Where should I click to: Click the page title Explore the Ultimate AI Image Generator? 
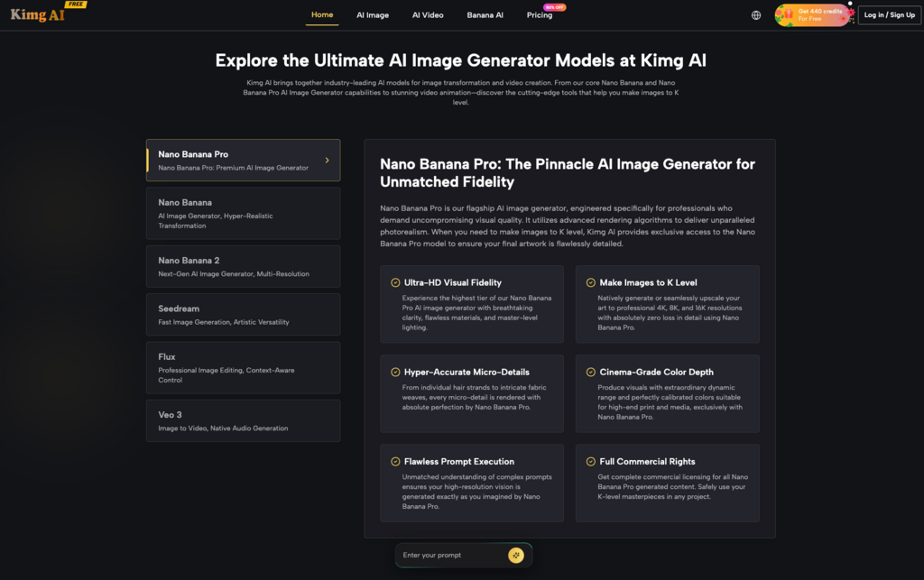pyautogui.click(x=461, y=60)
